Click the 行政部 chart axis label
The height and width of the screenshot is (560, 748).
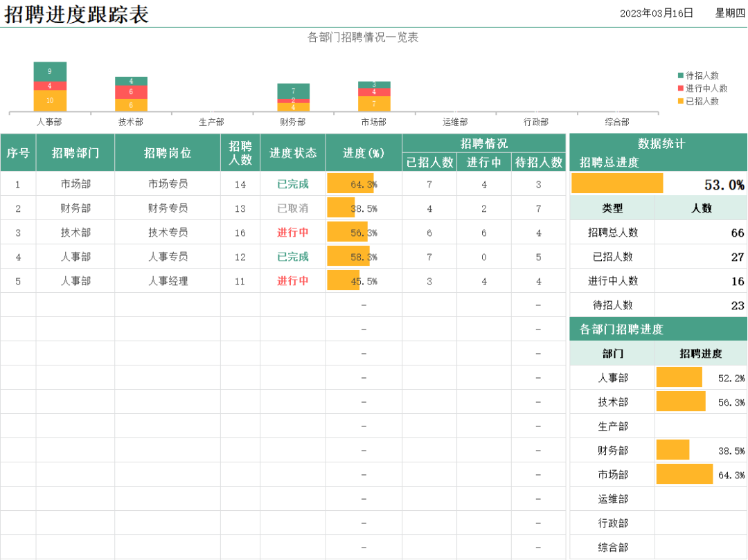click(x=535, y=122)
